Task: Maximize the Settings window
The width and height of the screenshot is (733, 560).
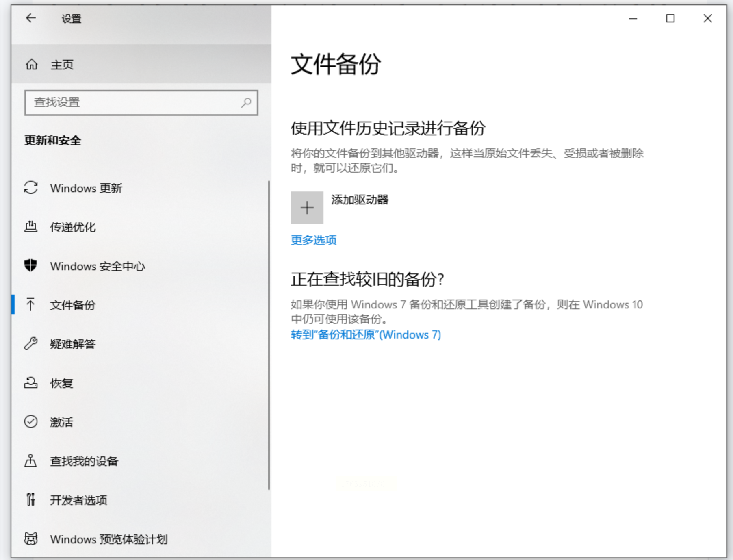Action: pos(670,18)
